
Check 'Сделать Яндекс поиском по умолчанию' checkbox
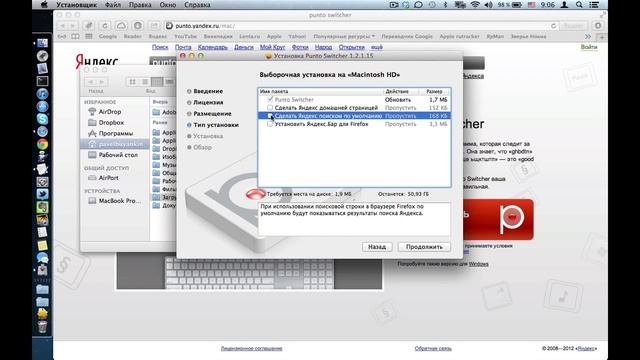tap(270, 116)
